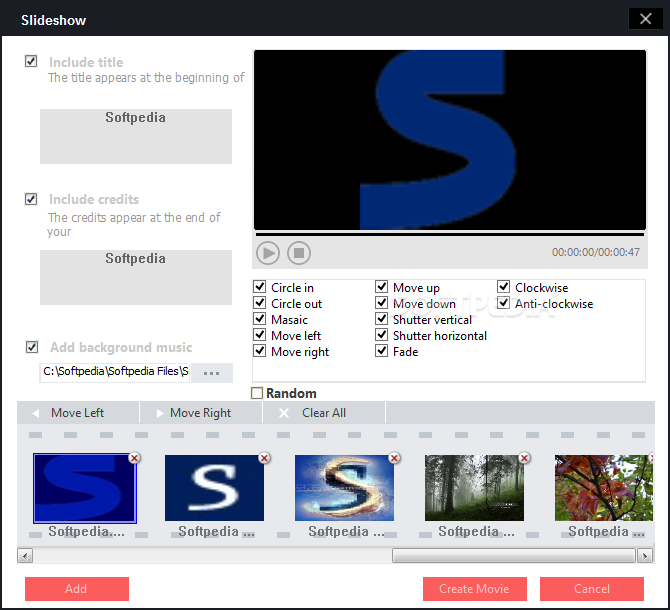Toggle Add background music checkbox
670x610 pixels.
point(32,347)
